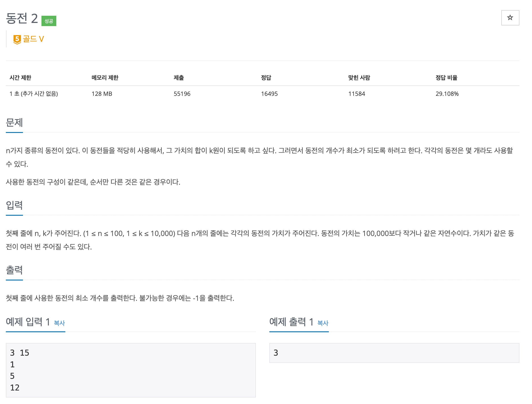
Task: Click the 맞힌 사람 value 11584
Action: pos(356,94)
